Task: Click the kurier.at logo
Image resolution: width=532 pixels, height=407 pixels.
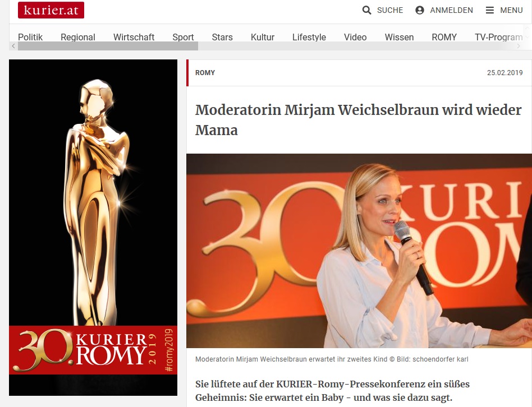Action: [x=51, y=10]
